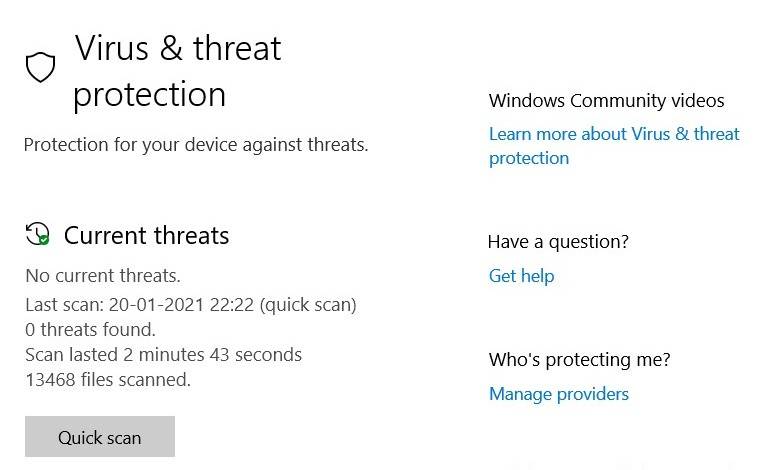The width and height of the screenshot is (768, 470).
Task: Click the '13468 files scanned.' text
Action: (108, 379)
